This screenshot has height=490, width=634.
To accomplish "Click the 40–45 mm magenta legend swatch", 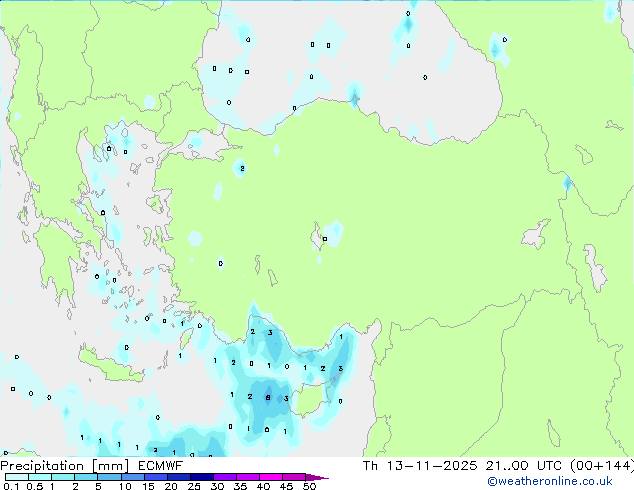I will [271, 477].
